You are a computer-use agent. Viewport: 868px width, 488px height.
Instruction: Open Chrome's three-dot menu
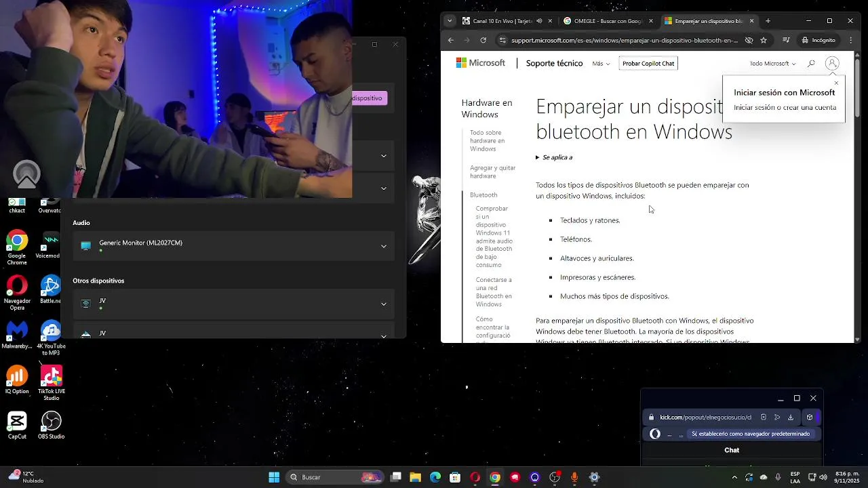[x=851, y=40]
